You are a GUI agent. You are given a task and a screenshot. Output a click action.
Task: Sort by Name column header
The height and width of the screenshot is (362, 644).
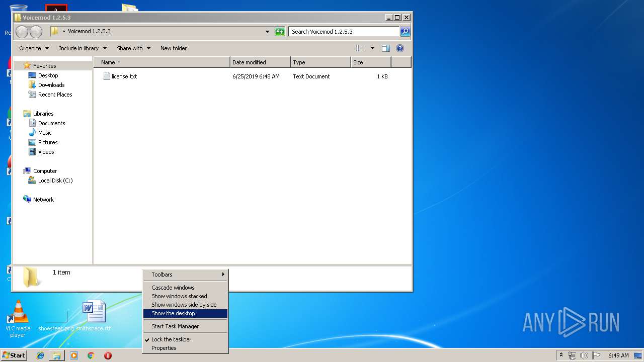162,62
